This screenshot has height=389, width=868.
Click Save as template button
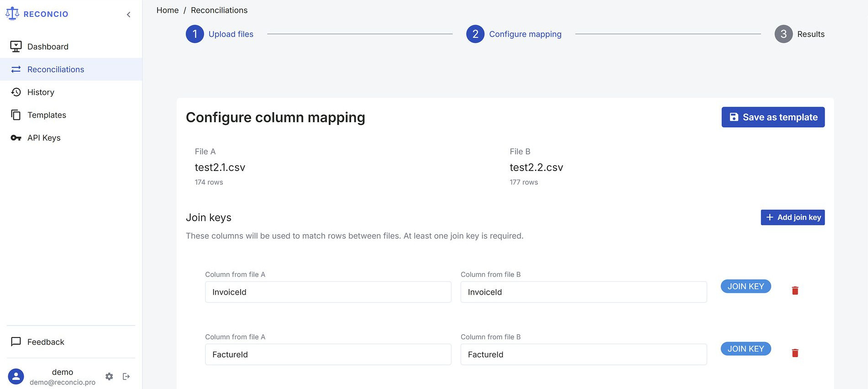tap(773, 117)
